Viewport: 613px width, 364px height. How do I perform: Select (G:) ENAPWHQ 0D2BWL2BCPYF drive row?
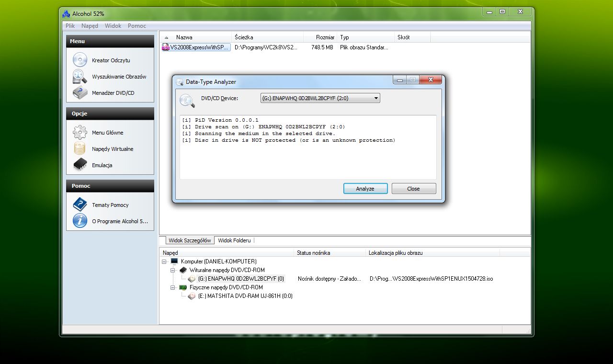pyautogui.click(x=241, y=279)
